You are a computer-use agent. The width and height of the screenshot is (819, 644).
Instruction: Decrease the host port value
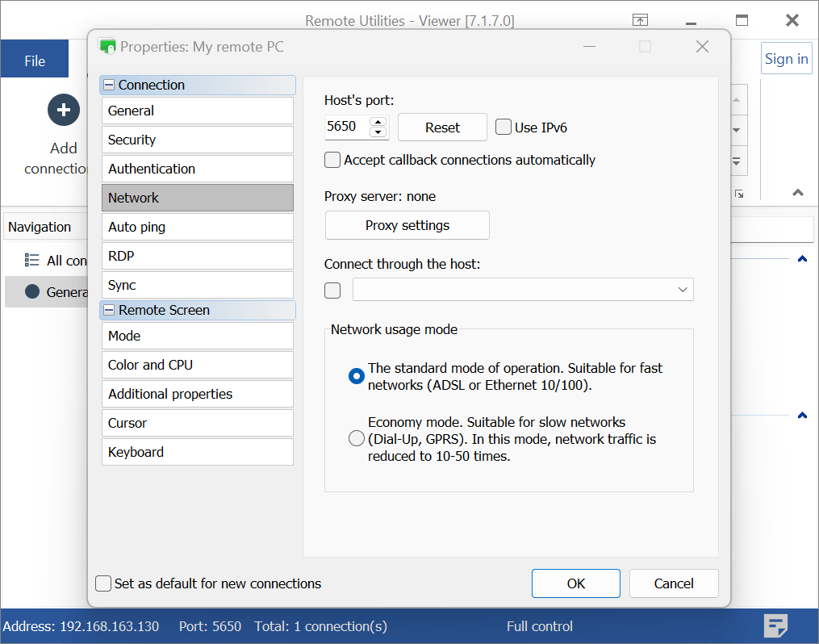tap(378, 132)
